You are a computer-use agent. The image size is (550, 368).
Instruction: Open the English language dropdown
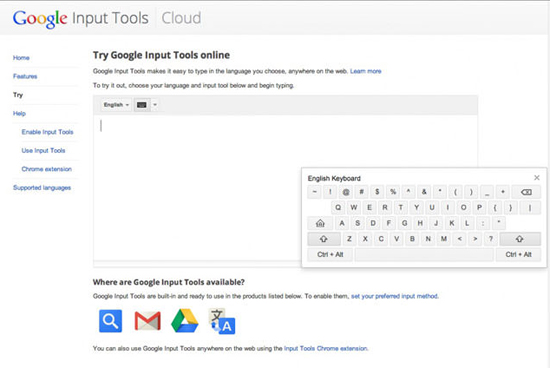(116, 105)
